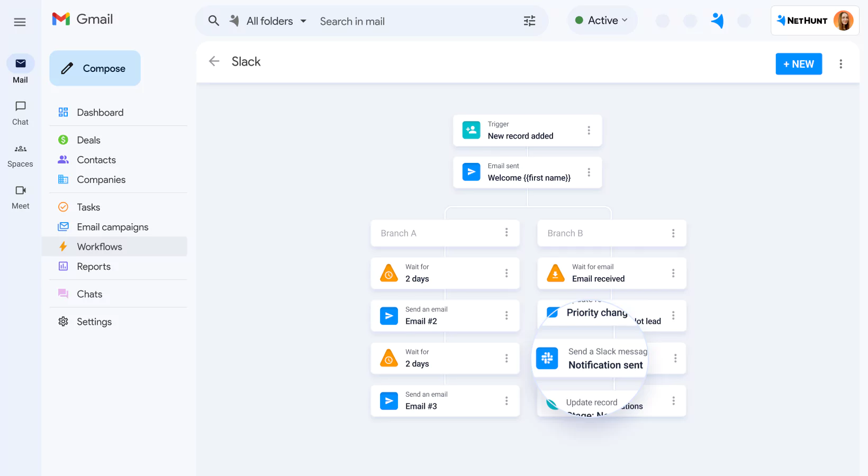Open the Meet camera icon in left rail

[20, 190]
